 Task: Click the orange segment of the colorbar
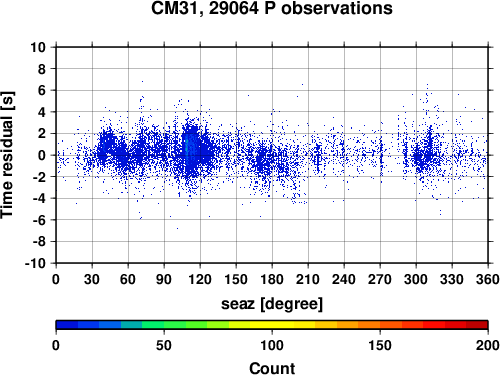(x=369, y=325)
